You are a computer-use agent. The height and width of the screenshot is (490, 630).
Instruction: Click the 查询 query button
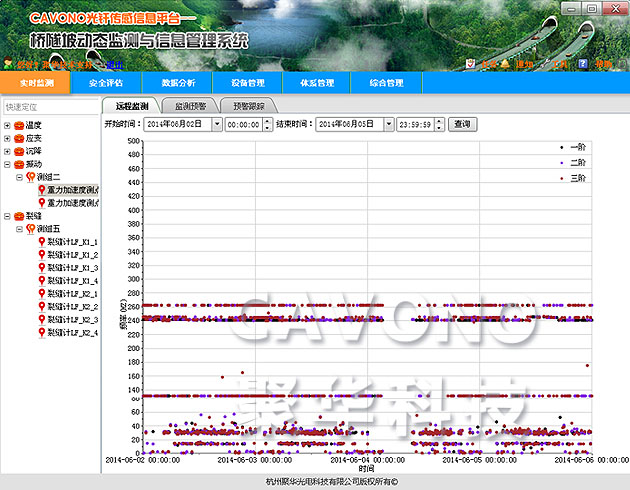click(x=461, y=124)
